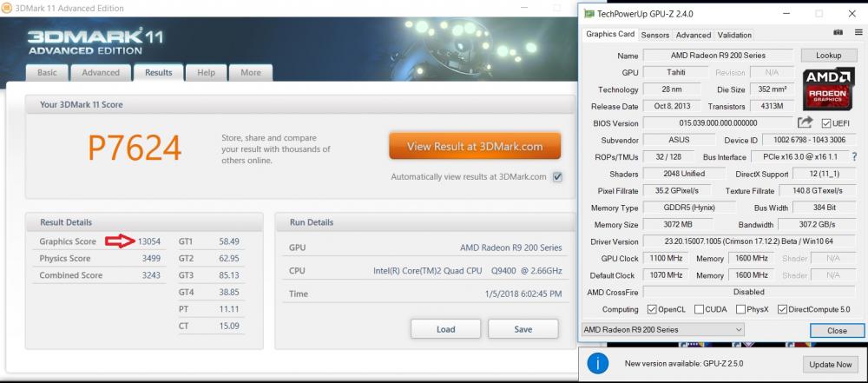Take a GPU-Z screenshot with the camera icon
Image resolution: width=868 pixels, height=383 pixels.
[838, 32]
